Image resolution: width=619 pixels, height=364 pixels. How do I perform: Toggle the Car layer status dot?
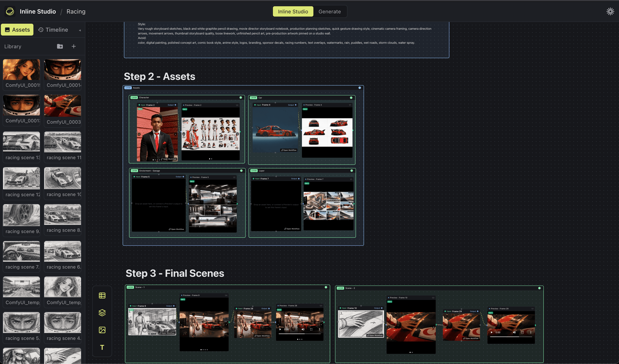coord(351,98)
